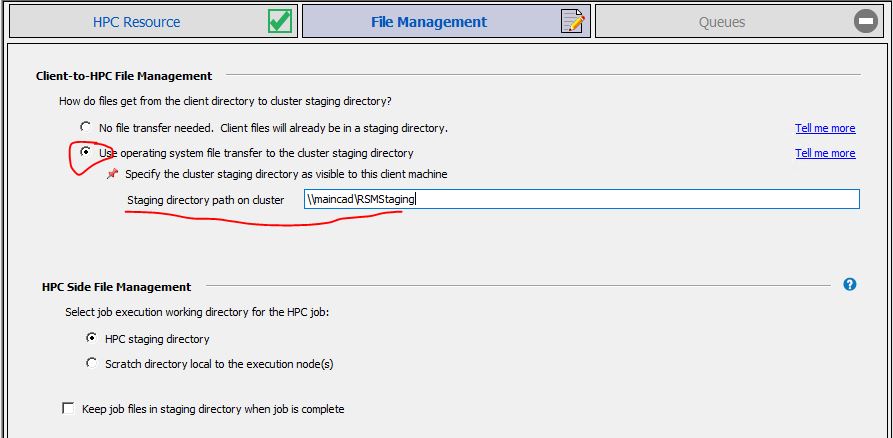Click the Staging directory path text field
Viewport: 893px width, 438px height.
[x=581, y=199]
